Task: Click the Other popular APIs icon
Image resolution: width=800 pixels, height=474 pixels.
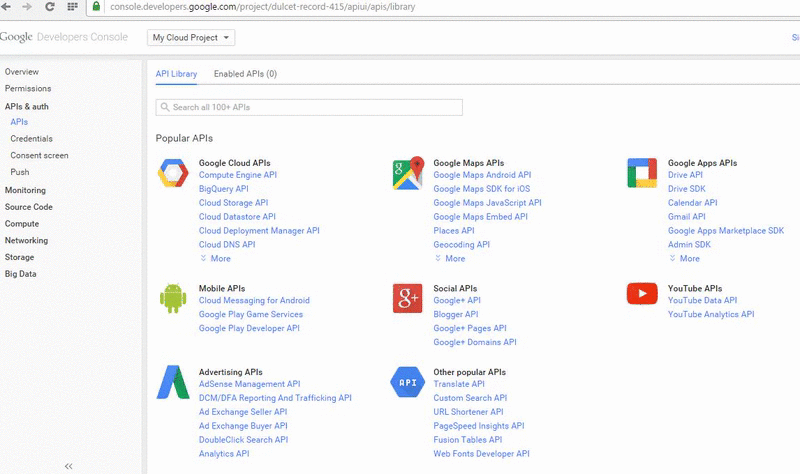Action: [x=408, y=383]
